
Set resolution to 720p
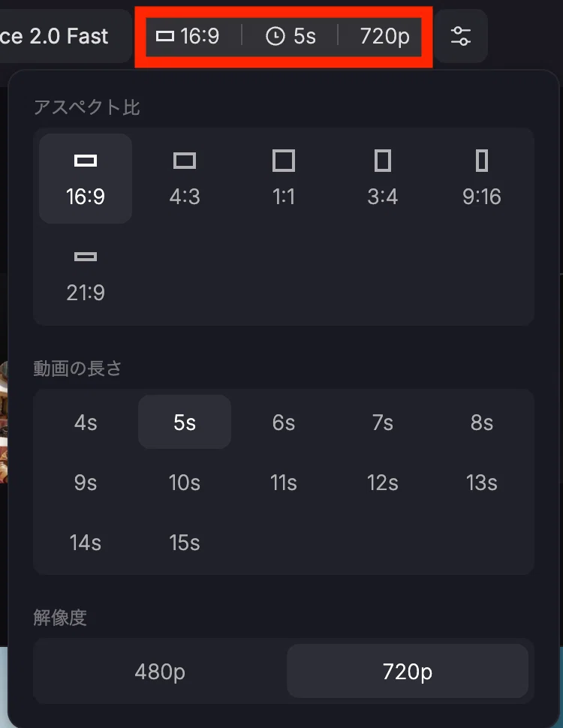pos(408,671)
